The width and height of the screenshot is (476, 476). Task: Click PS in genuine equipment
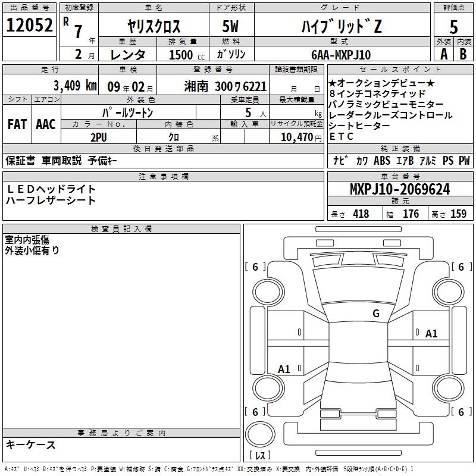[x=448, y=161]
